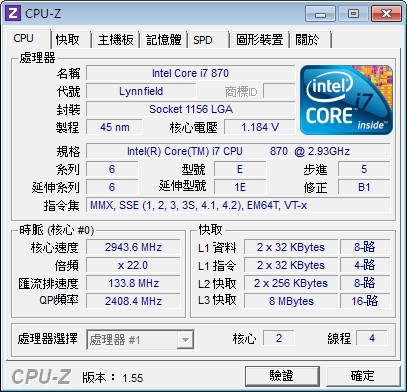The height and width of the screenshot is (392, 407).
Task: Click the instruction set field MMX, SSE
Action: pos(238,205)
